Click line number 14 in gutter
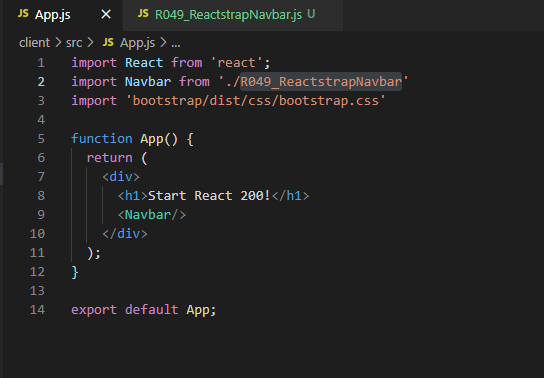The height and width of the screenshot is (378, 544). [x=37, y=310]
